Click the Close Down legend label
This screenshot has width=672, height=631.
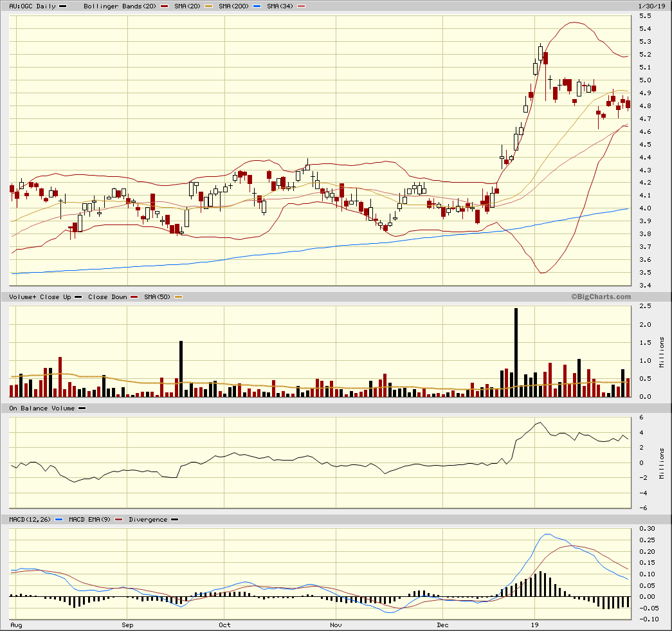click(x=107, y=297)
